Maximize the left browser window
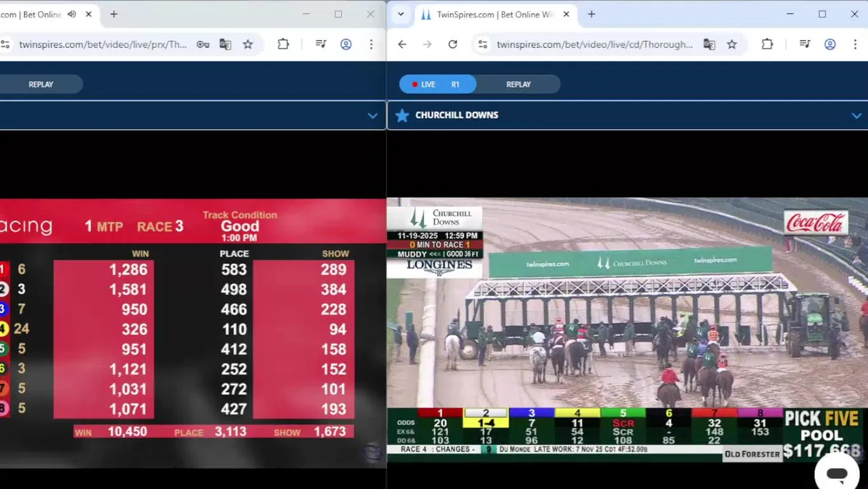Viewport: 868px width, 489px height. tap(338, 14)
